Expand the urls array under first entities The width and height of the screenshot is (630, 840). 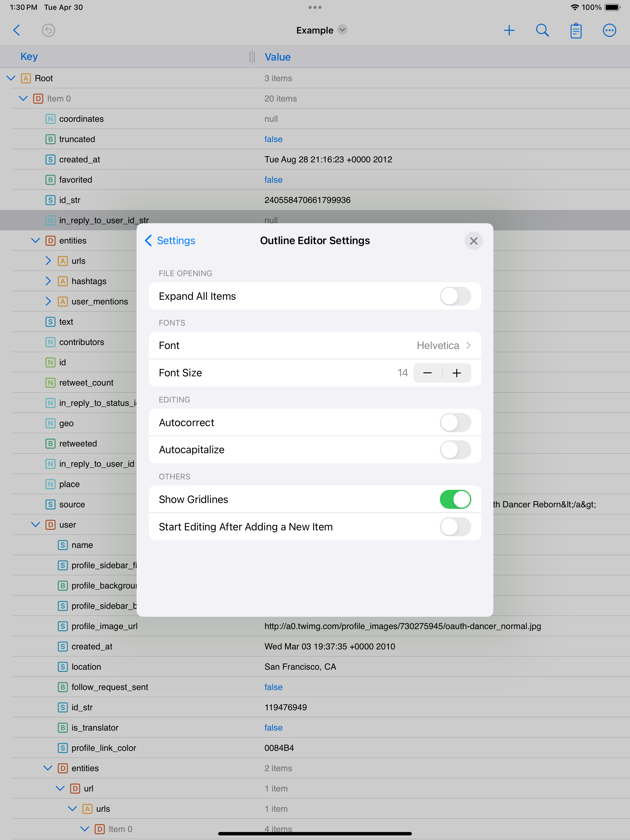click(48, 261)
